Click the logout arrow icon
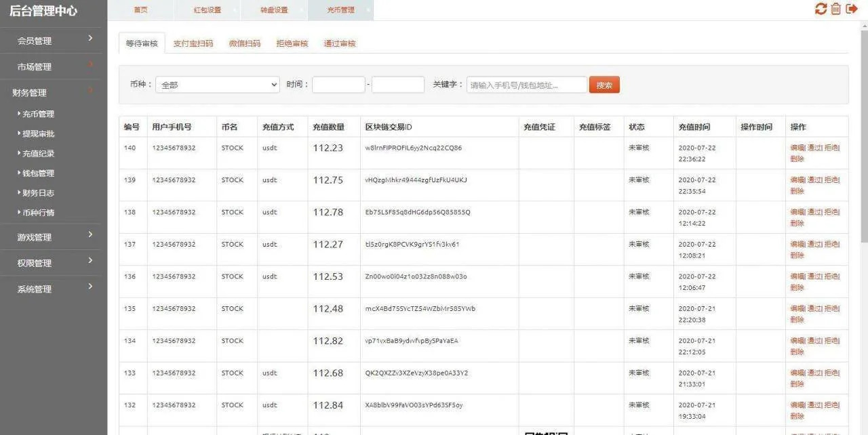The width and height of the screenshot is (868, 435). click(852, 9)
